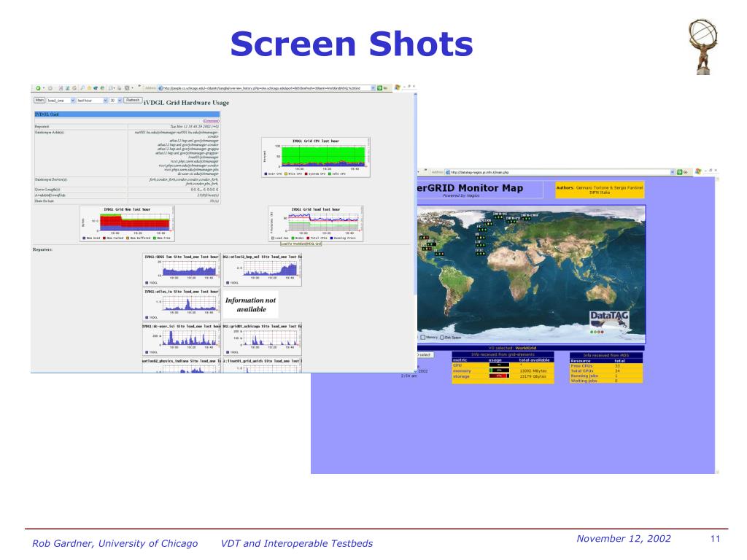Click the "November 12, 2002" footer date
Image resolution: width=747 pixels, height=560 pixels.
coord(624,539)
